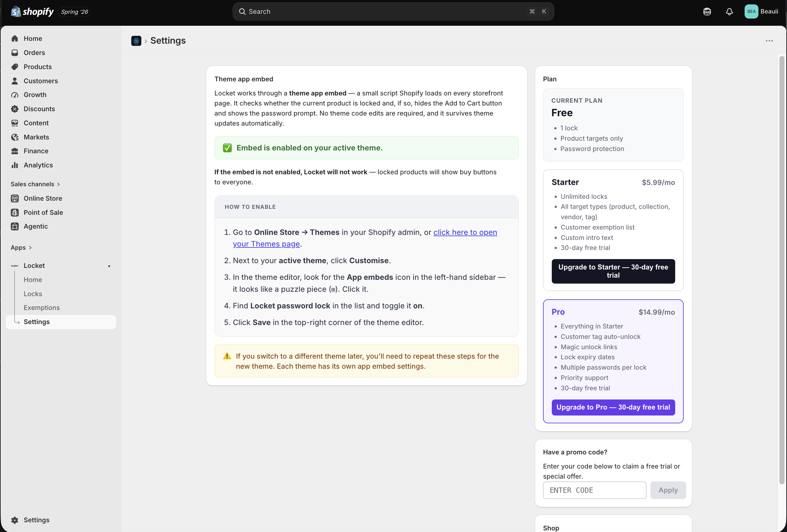Click the Agentic channel icon
787x532 pixels.
(14, 226)
